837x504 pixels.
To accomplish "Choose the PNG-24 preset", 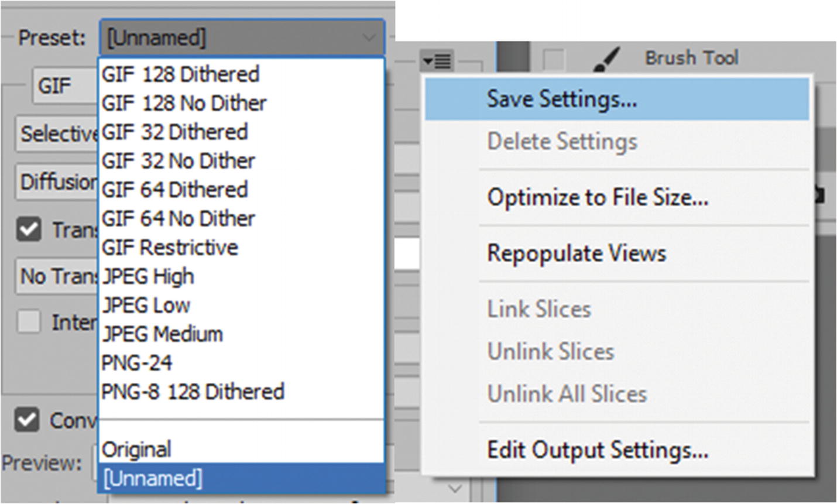I will coord(137,363).
